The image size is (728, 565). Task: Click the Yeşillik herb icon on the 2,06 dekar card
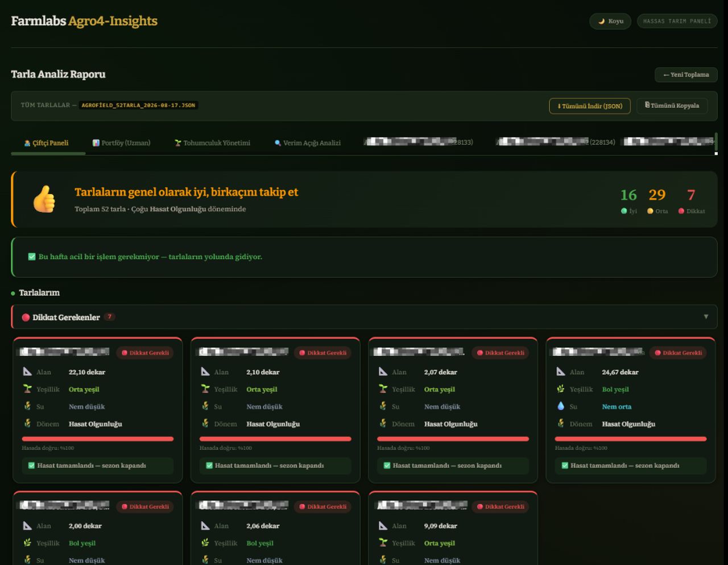pyautogui.click(x=205, y=543)
